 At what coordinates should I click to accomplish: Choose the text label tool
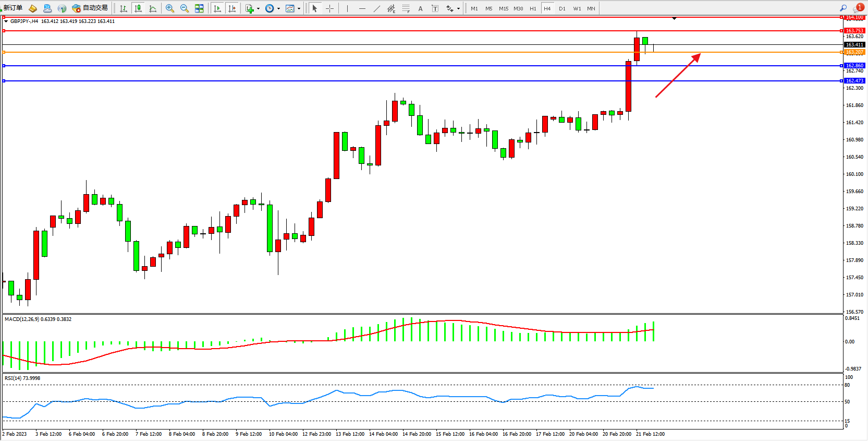click(x=420, y=8)
